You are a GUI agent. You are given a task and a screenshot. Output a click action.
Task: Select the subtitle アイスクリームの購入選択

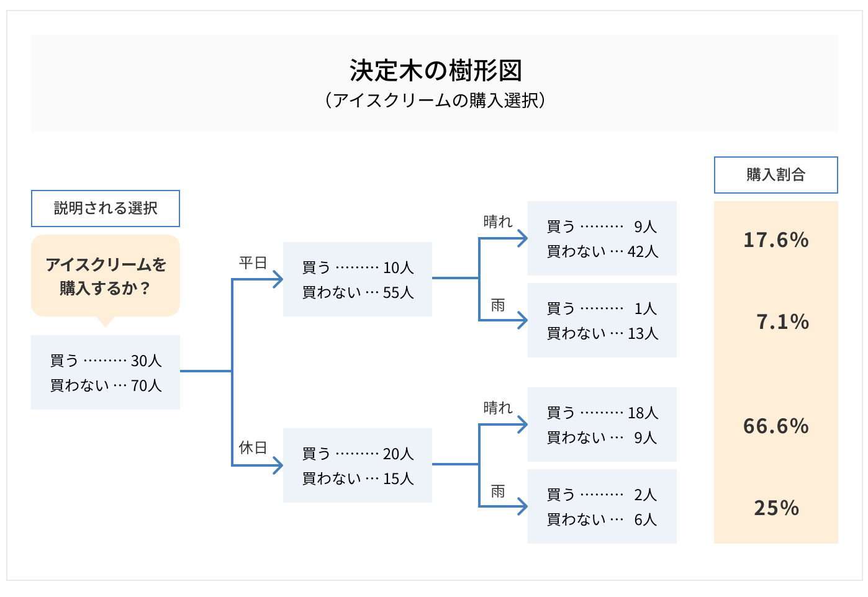(x=435, y=101)
